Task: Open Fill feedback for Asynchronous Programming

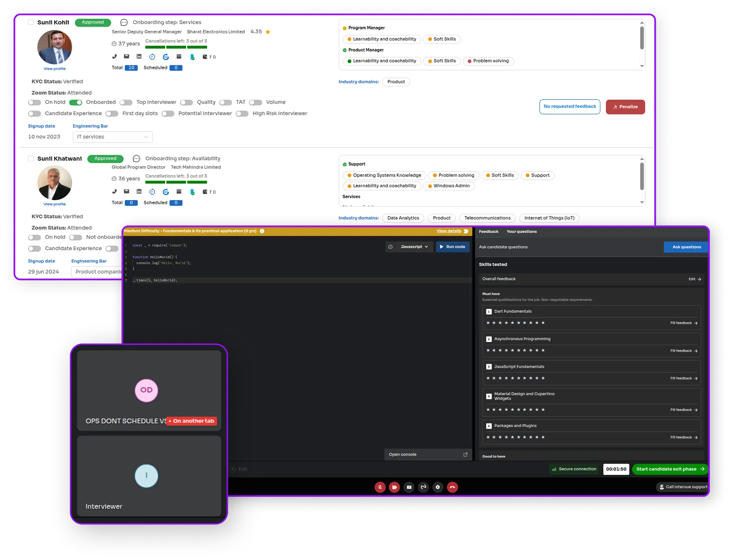Action: click(x=684, y=351)
